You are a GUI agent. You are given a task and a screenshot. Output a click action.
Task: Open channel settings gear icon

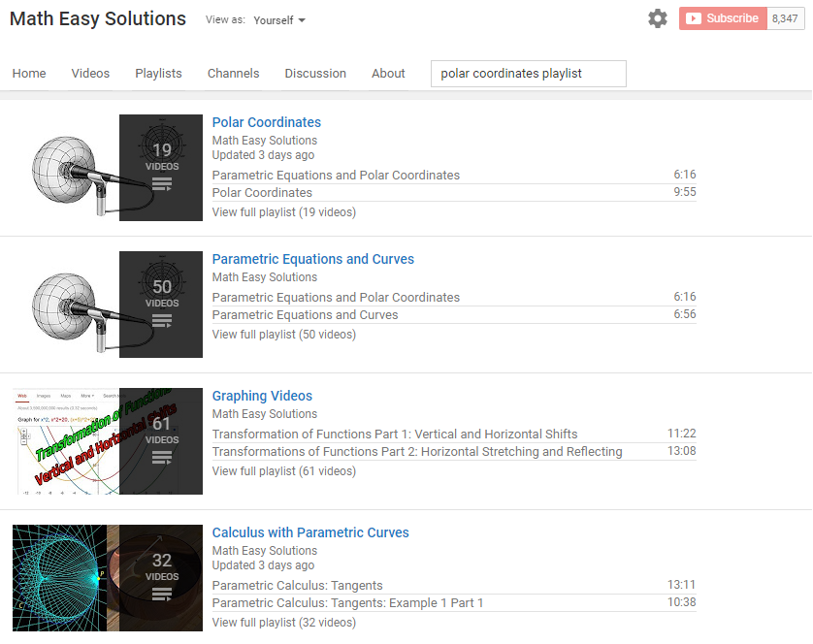coord(658,18)
